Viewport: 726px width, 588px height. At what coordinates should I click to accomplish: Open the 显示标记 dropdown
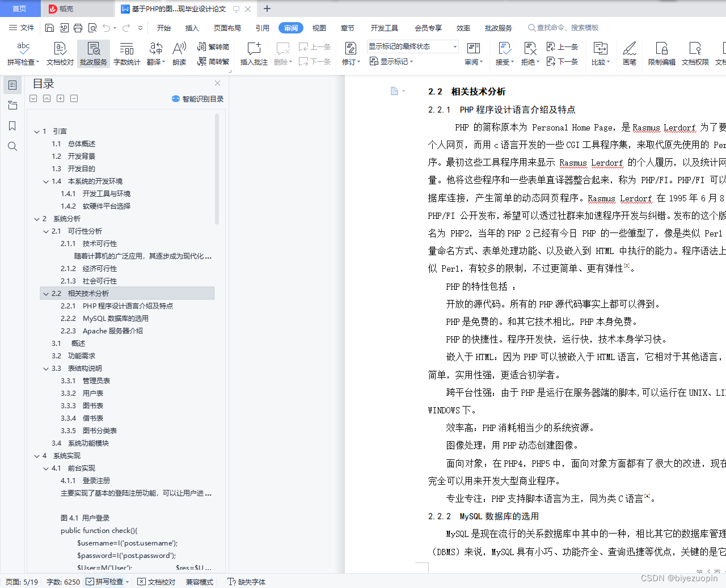391,61
